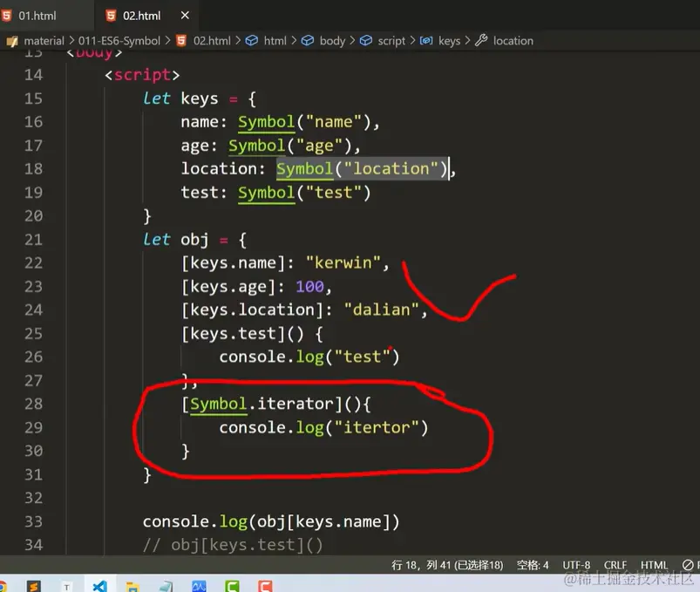Select the keys variable breadcrumb
Viewport: 700px width, 592px height.
pos(449,41)
